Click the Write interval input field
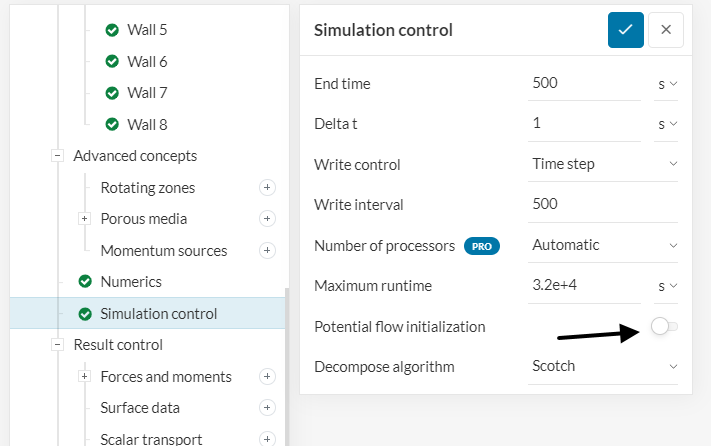 pos(604,205)
